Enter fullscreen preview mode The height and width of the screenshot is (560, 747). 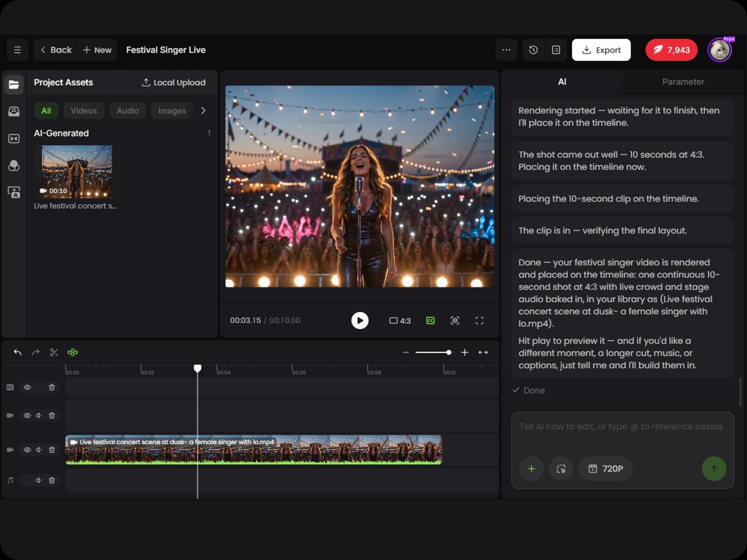tap(479, 321)
